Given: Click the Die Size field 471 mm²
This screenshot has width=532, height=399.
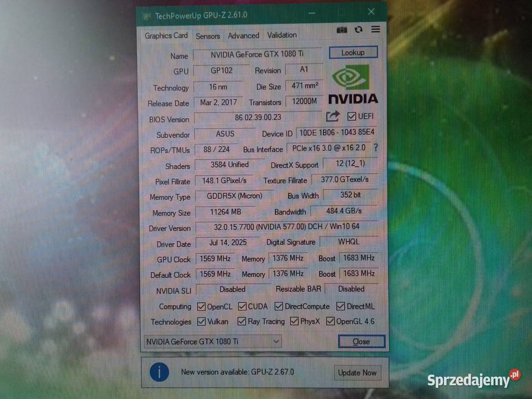Looking at the screenshot, I should tap(304, 86).
